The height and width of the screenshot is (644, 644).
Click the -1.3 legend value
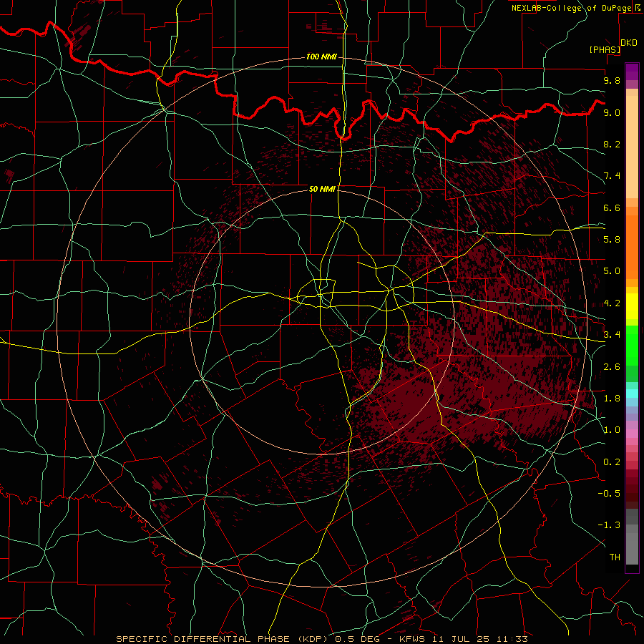(609, 525)
